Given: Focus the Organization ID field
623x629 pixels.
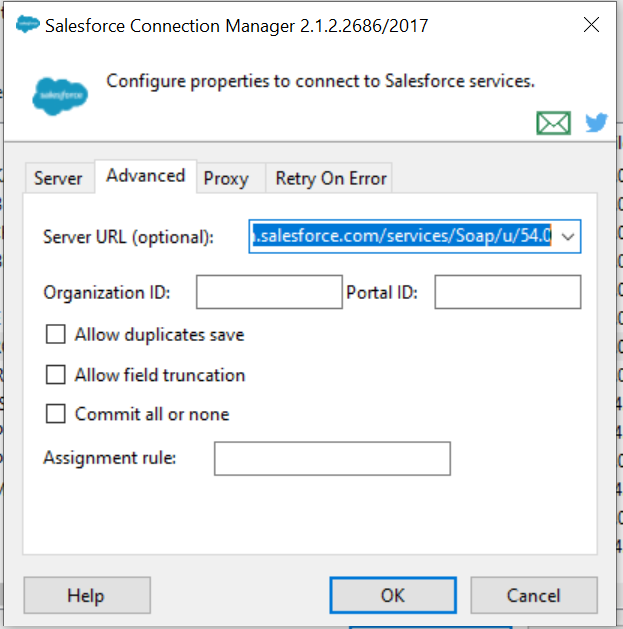Looking at the screenshot, I should tap(269, 292).
